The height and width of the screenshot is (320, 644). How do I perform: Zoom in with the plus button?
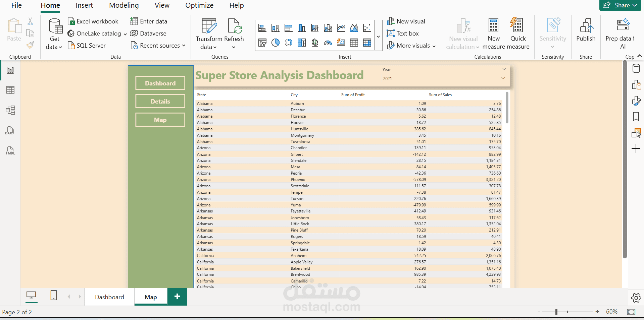pos(597,312)
